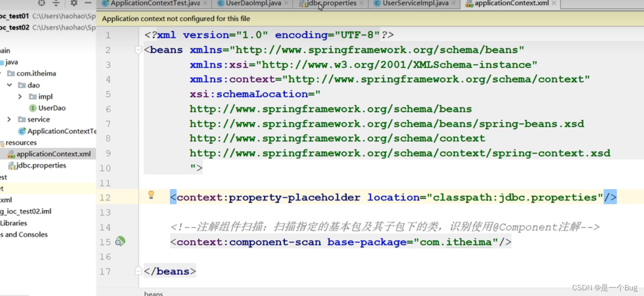Click the impl folder icon
This screenshot has width=644, height=296.
tap(33, 96)
